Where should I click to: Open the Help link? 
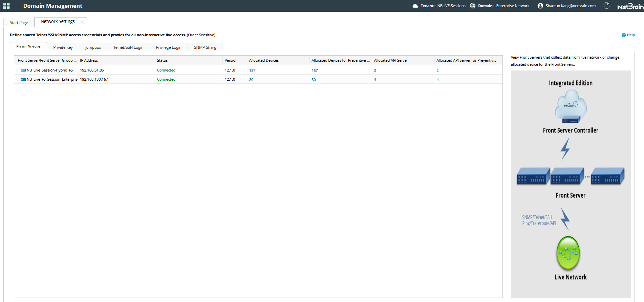click(x=628, y=35)
